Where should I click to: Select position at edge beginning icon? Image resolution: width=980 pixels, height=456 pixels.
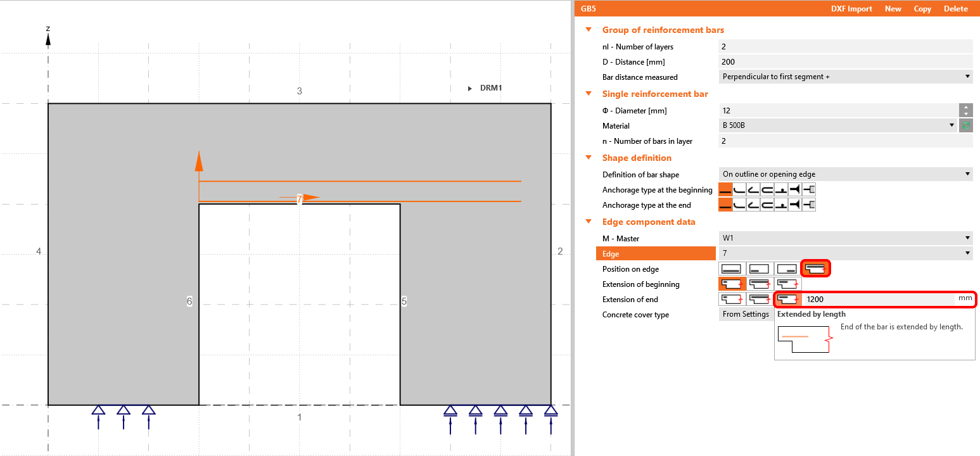(x=760, y=269)
